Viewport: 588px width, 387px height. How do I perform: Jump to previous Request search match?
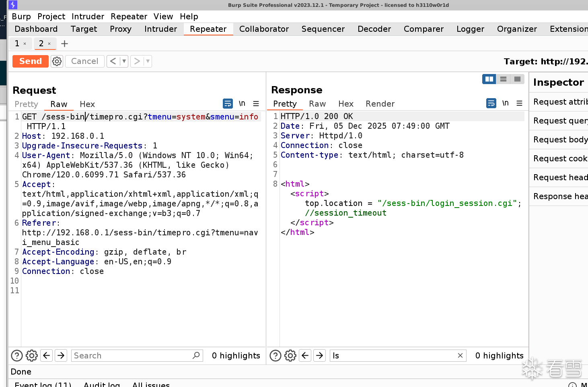47,356
